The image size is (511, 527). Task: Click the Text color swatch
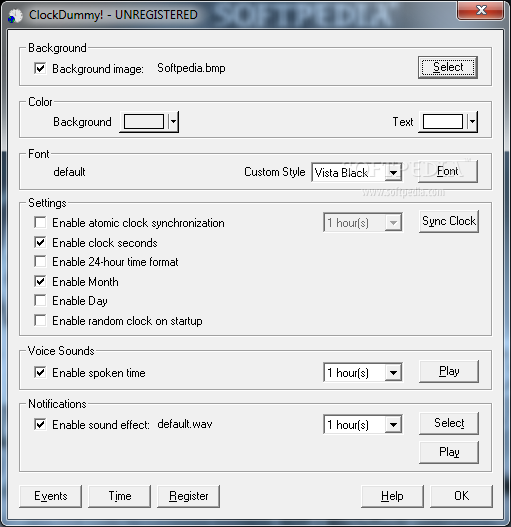point(443,121)
